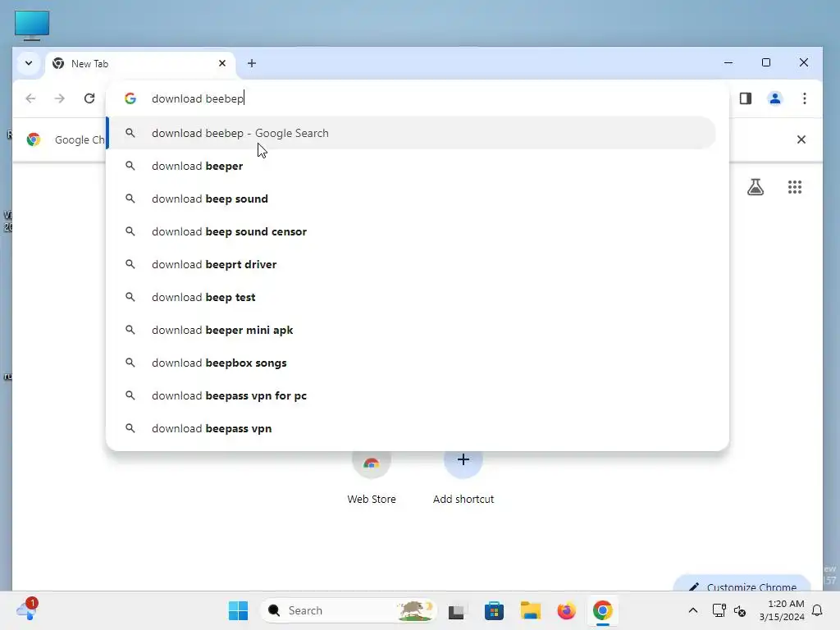Screen dimensions: 840x630
Task: Select 'download beebep - Google Search' suggestion
Action: (x=412, y=133)
